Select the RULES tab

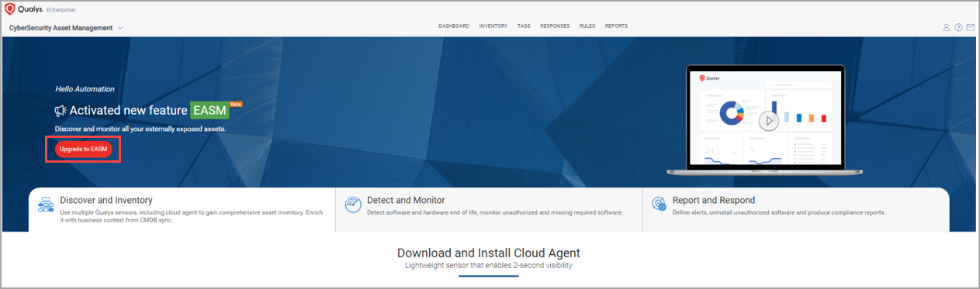click(587, 26)
